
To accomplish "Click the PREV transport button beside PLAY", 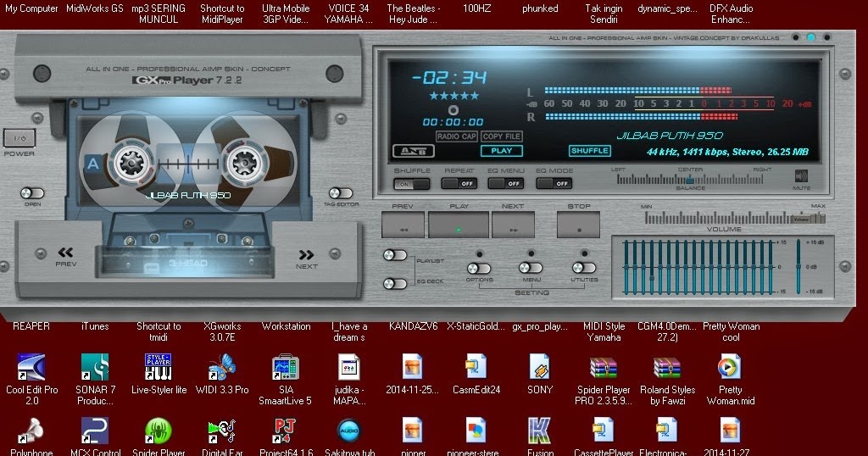I will [x=403, y=225].
